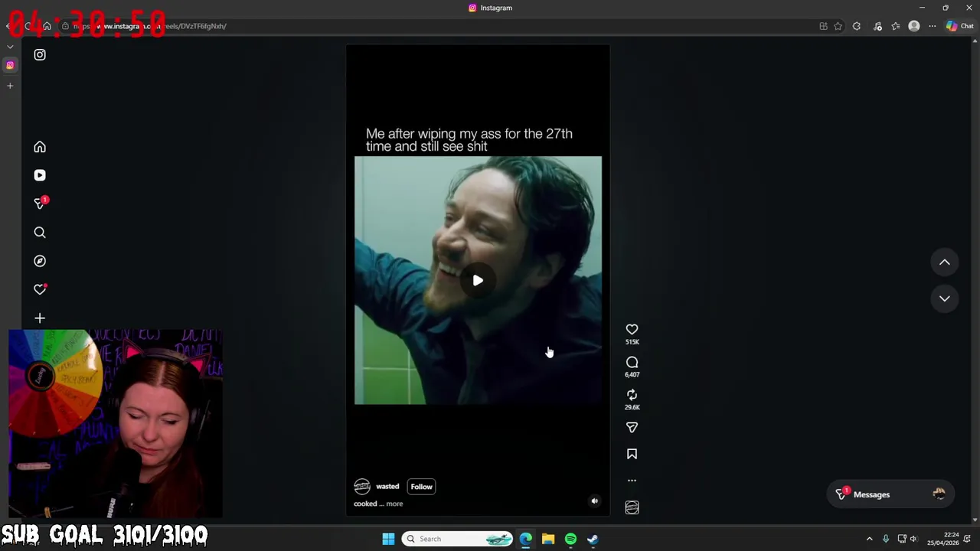Viewport: 980px width, 551px height.
Task: Go to next reel with down arrow
Action: [x=945, y=298]
